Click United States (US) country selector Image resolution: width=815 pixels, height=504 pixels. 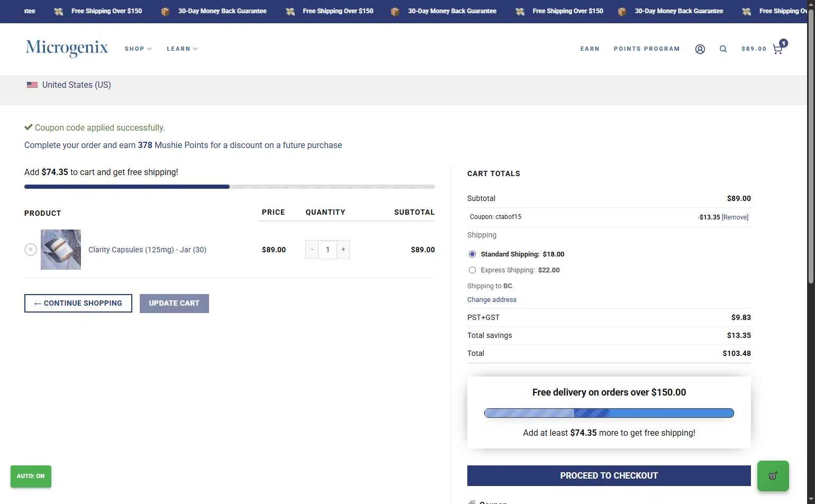point(69,85)
